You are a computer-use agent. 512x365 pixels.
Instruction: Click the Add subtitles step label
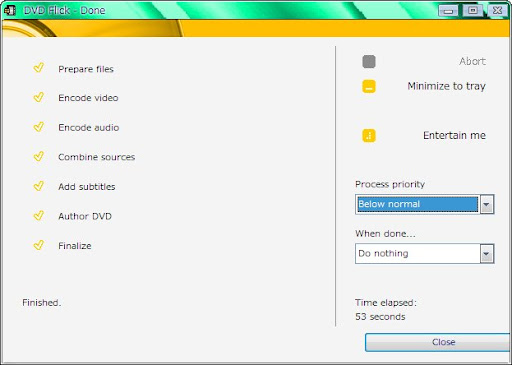coord(87,187)
